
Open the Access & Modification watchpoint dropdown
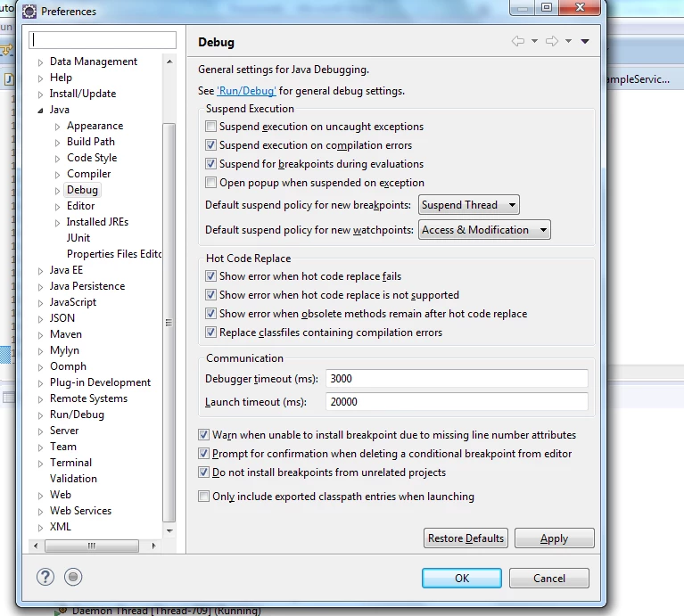click(x=484, y=230)
